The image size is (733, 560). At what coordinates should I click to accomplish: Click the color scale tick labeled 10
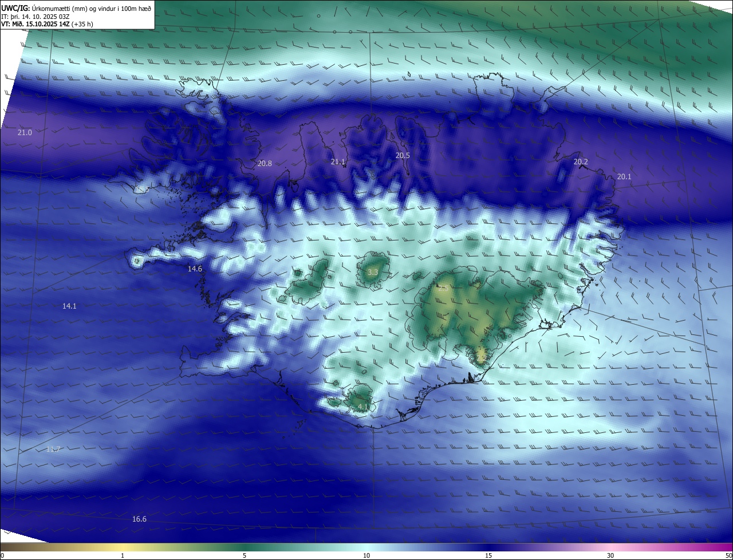click(366, 555)
